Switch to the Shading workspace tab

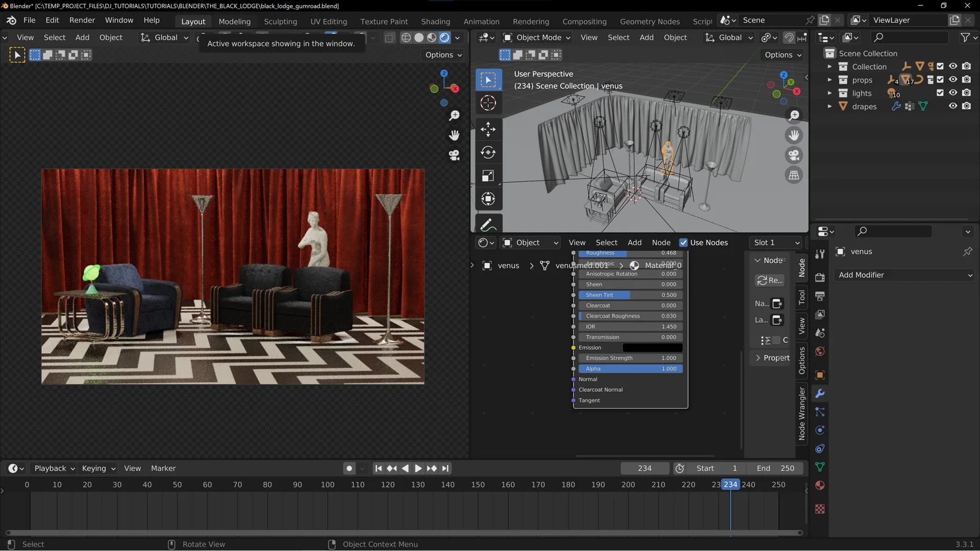435,21
